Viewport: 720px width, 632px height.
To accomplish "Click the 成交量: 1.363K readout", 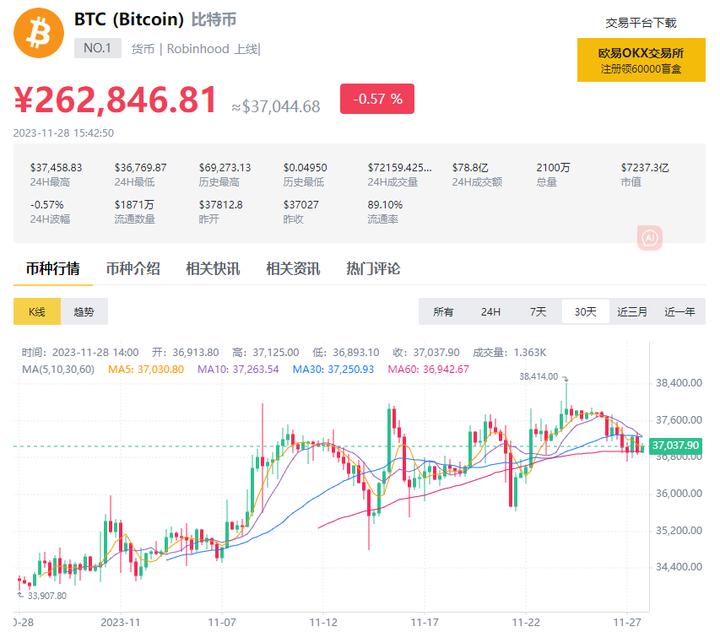I will tap(510, 353).
